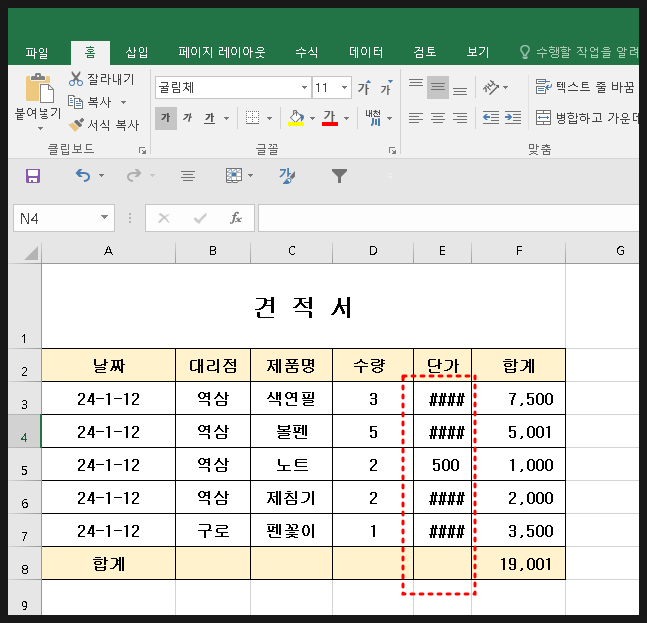Click the center-align quick access icon
The width and height of the screenshot is (647, 623).
tap(188, 176)
